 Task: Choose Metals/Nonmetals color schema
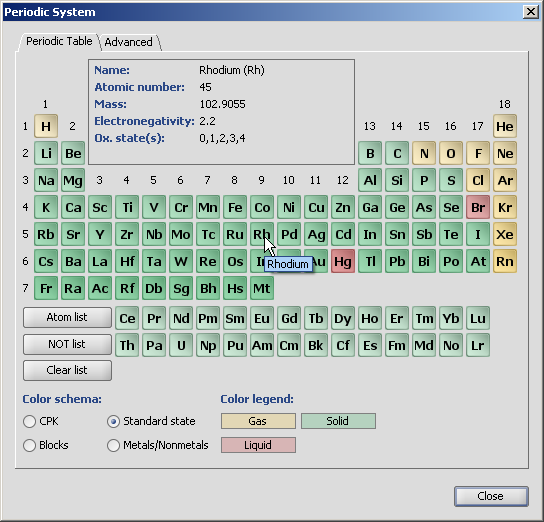point(158,445)
